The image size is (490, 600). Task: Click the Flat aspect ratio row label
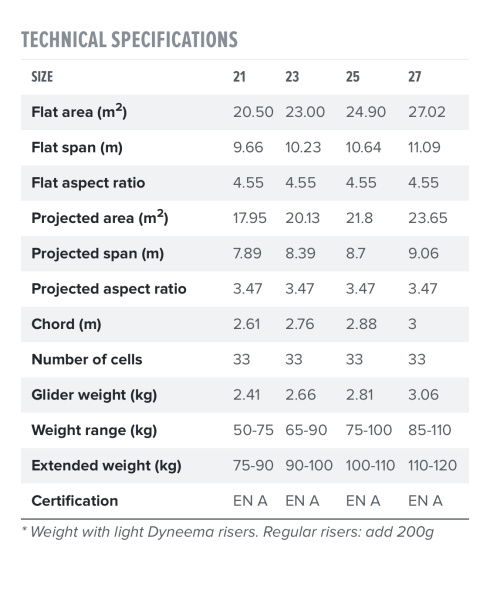[88, 183]
